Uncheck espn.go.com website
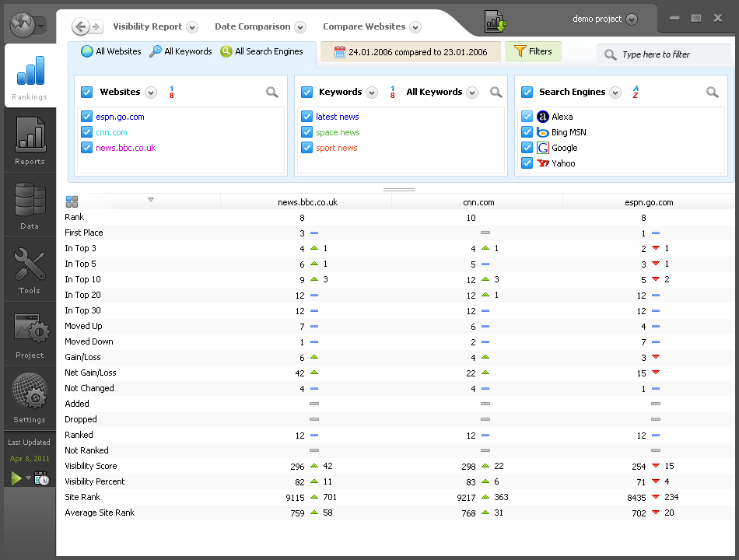This screenshot has width=739, height=560. click(x=86, y=117)
